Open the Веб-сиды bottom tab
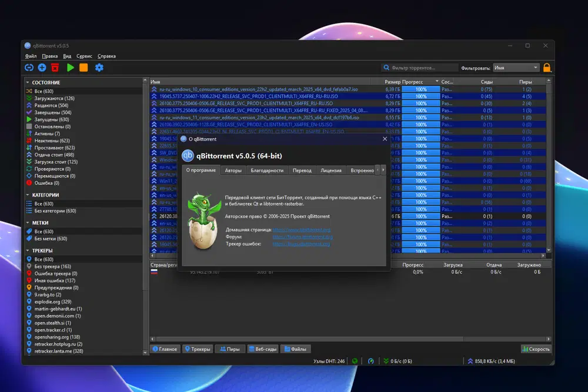Image resolution: width=588 pixels, height=392 pixels. tap(262, 349)
